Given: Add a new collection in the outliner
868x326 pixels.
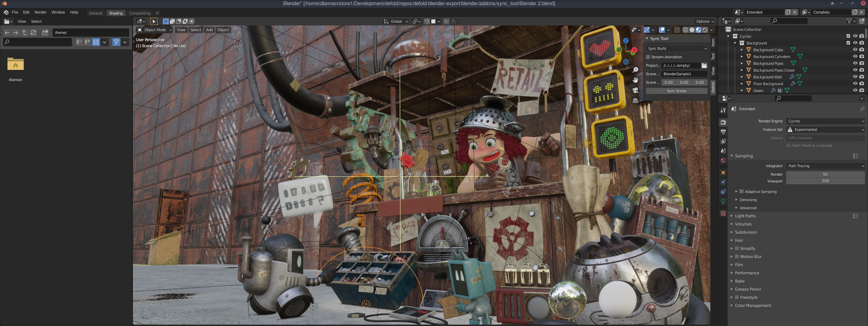Looking at the screenshot, I should [862, 21].
